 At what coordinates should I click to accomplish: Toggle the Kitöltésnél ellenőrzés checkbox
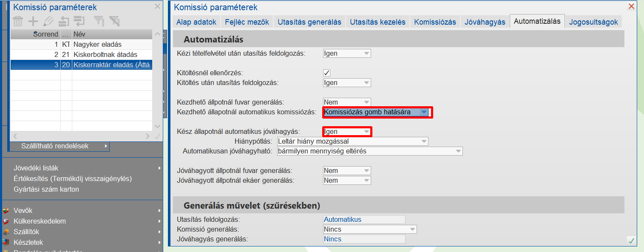[x=327, y=73]
